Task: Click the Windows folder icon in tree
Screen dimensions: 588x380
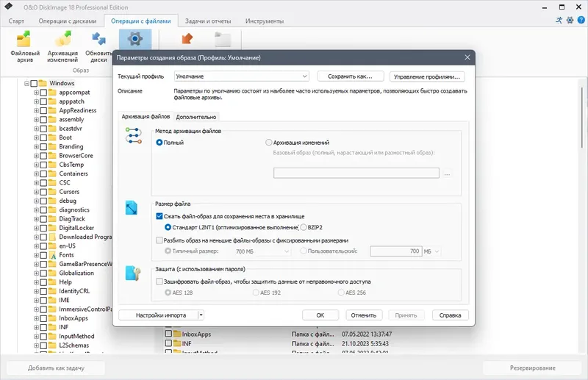Action: (43, 83)
